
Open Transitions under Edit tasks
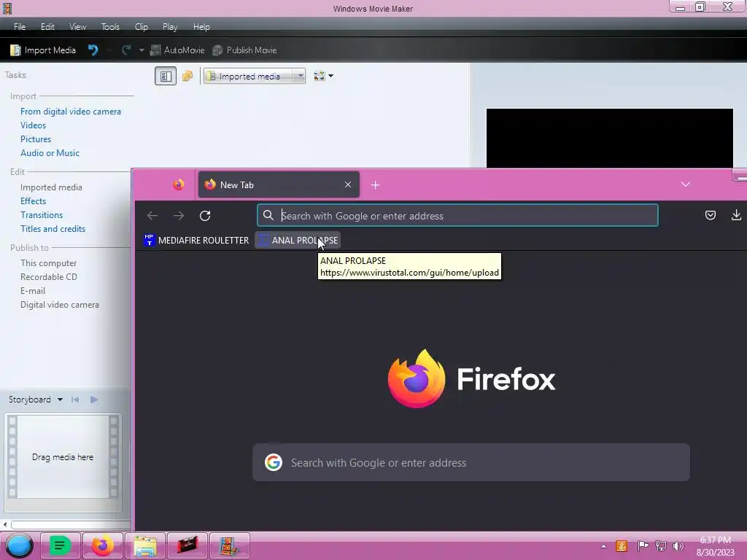[42, 215]
